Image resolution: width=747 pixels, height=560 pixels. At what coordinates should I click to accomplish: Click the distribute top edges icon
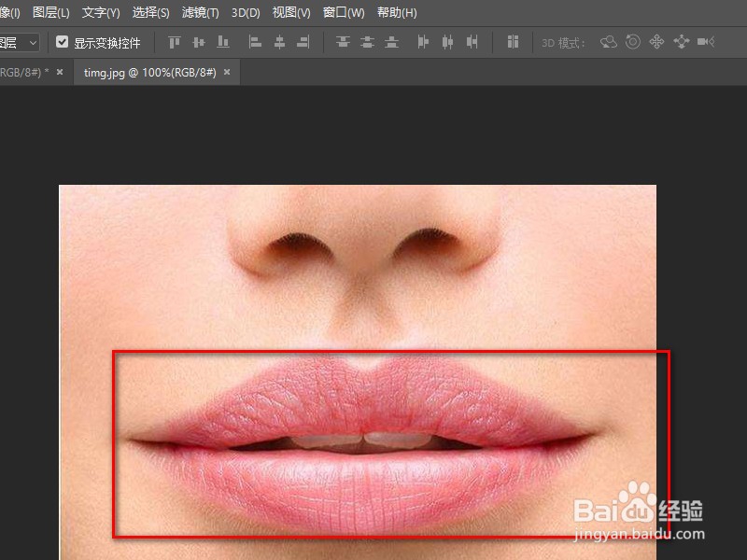click(343, 42)
